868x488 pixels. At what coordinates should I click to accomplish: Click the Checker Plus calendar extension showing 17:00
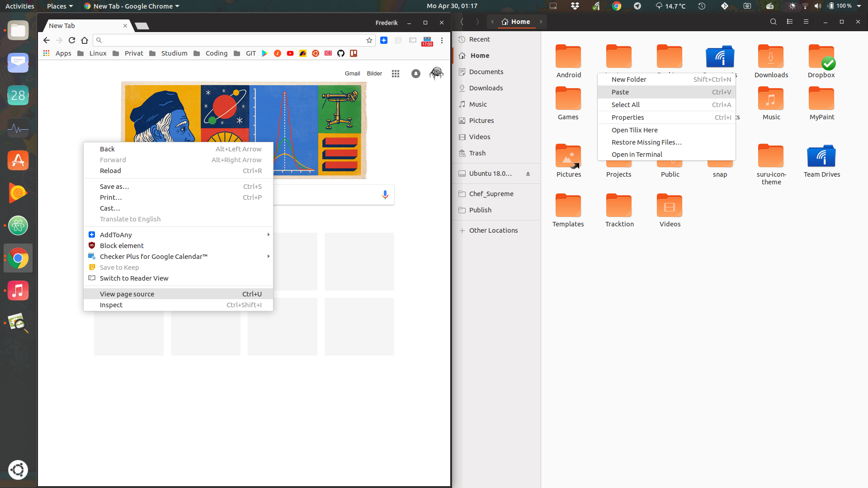click(427, 42)
